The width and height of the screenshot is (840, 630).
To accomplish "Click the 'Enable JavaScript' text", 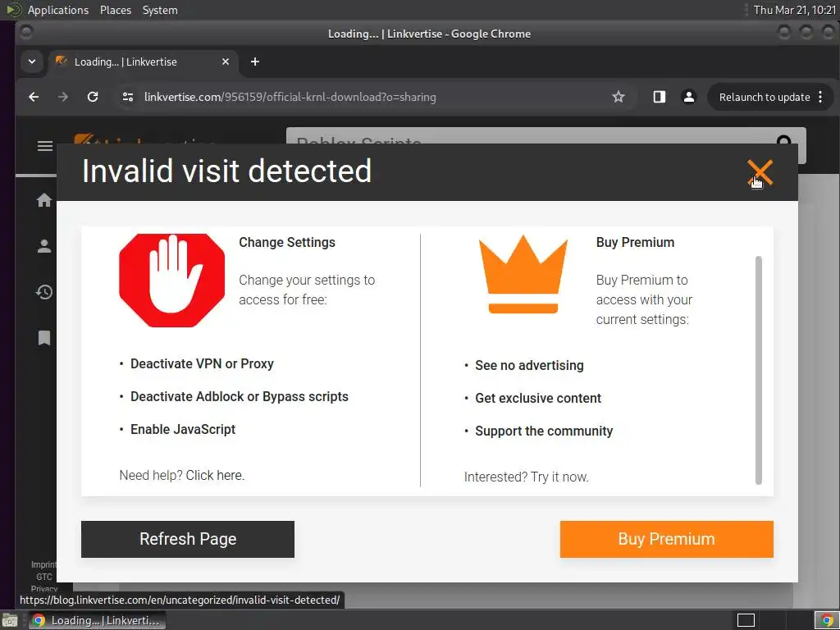I will tap(183, 429).
